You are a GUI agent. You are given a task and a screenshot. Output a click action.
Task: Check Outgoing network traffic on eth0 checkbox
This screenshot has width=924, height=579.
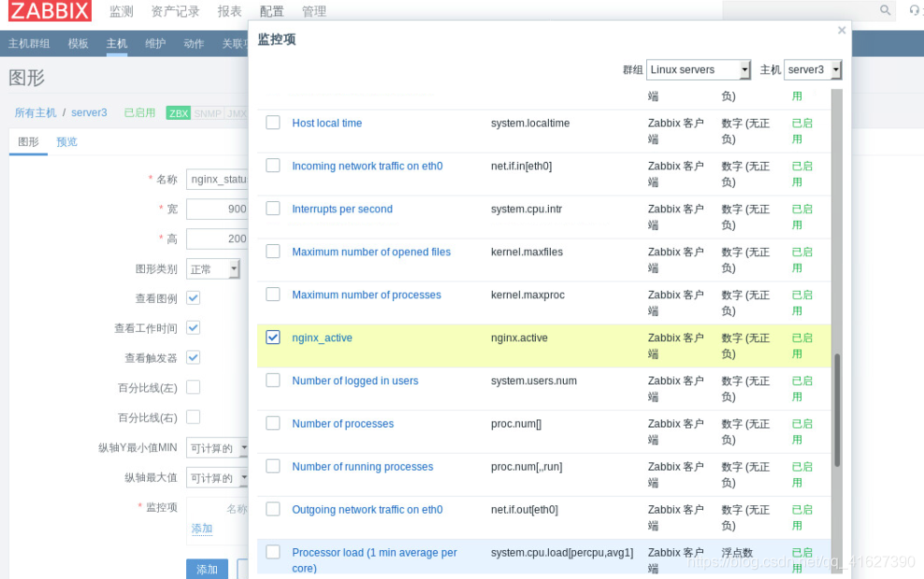[273, 510]
